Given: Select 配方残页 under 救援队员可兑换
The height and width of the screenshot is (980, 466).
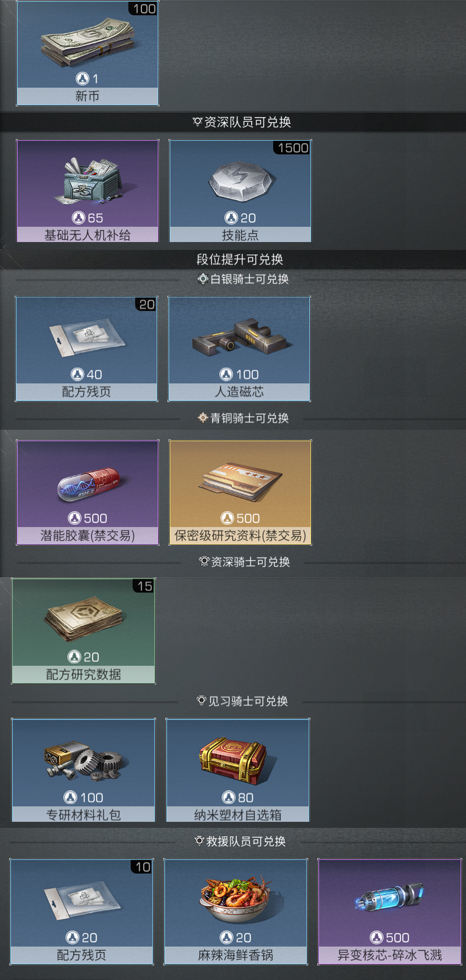Looking at the screenshot, I should pyautogui.click(x=82, y=912).
